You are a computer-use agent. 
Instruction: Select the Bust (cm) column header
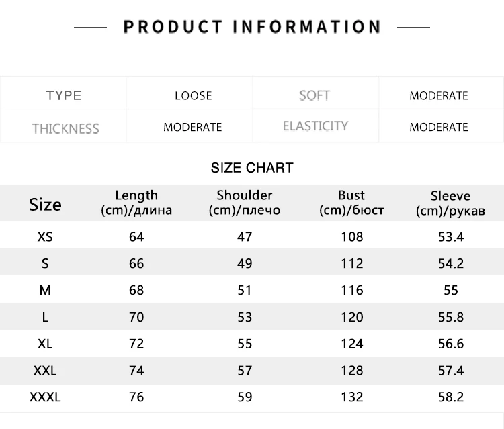(x=351, y=203)
